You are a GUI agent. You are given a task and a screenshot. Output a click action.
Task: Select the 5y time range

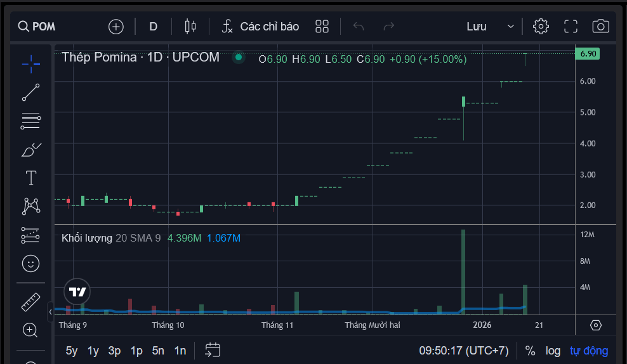(72, 351)
